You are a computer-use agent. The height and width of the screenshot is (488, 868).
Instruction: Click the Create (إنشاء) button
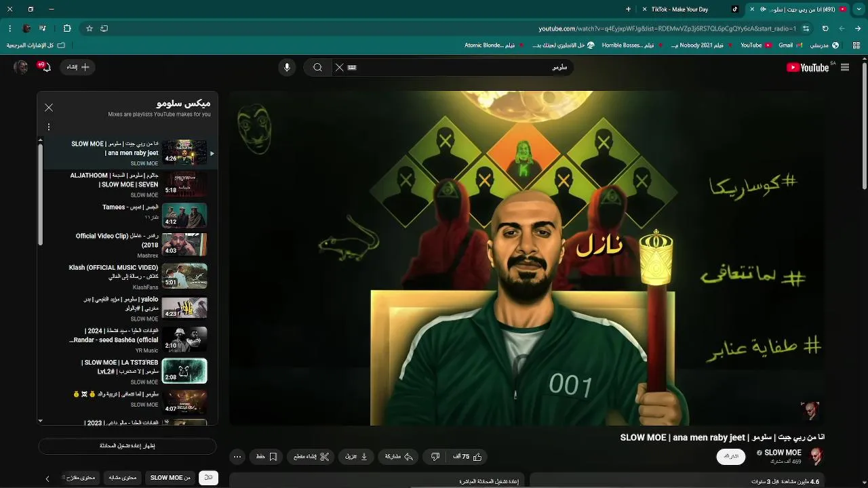click(78, 67)
